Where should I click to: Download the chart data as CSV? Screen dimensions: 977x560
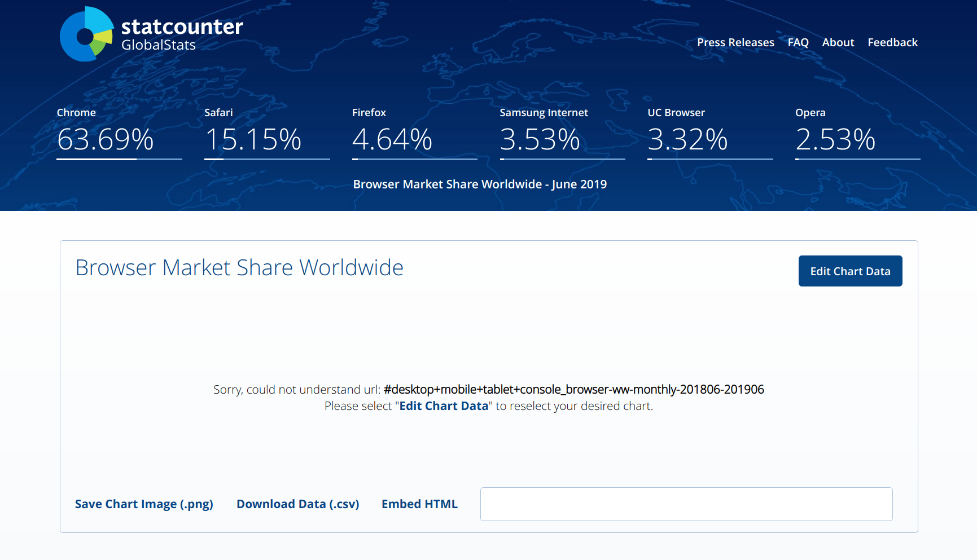297,504
